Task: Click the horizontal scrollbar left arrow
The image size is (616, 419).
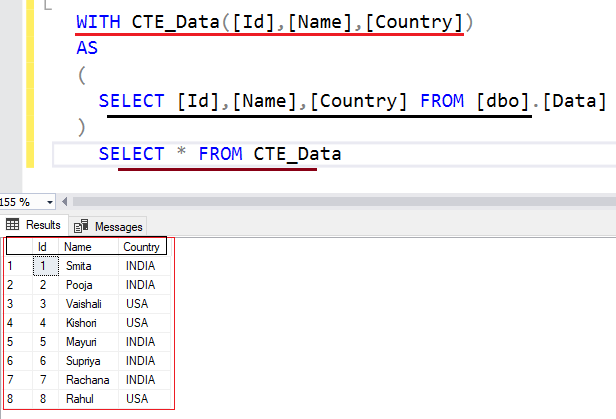Action: (x=64, y=202)
